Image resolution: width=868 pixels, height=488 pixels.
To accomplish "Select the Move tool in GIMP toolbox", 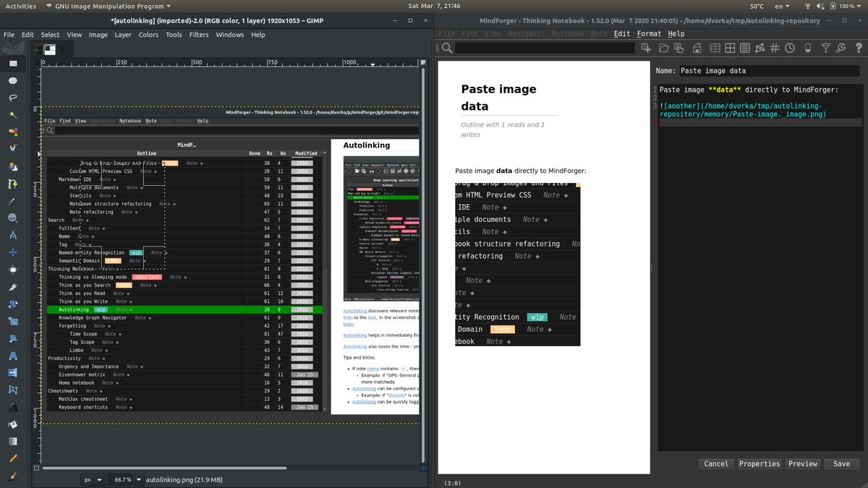I will coord(12,252).
